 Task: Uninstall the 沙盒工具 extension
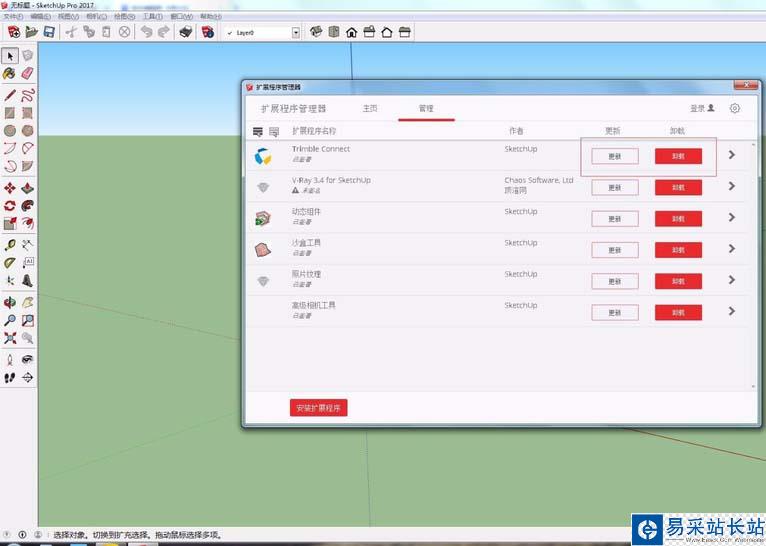(678, 250)
